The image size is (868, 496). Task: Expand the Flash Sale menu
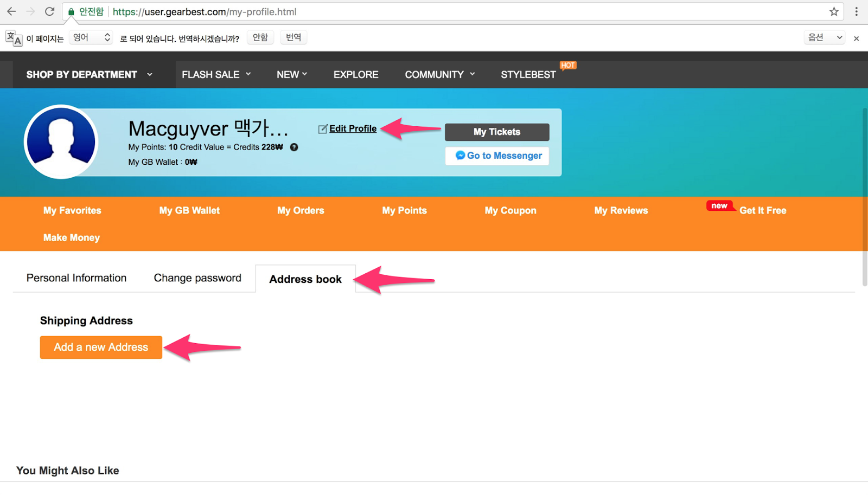point(216,74)
